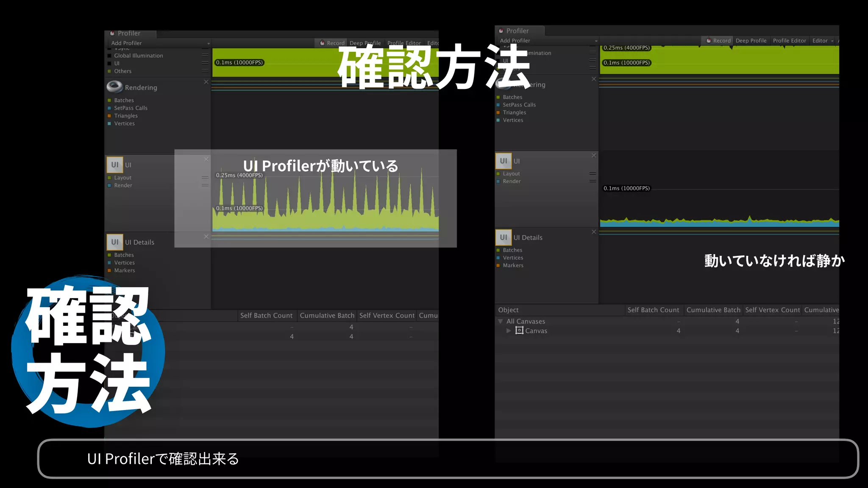This screenshot has height=488, width=868.
Task: Expand the Canvas tree row
Action: coord(509,330)
